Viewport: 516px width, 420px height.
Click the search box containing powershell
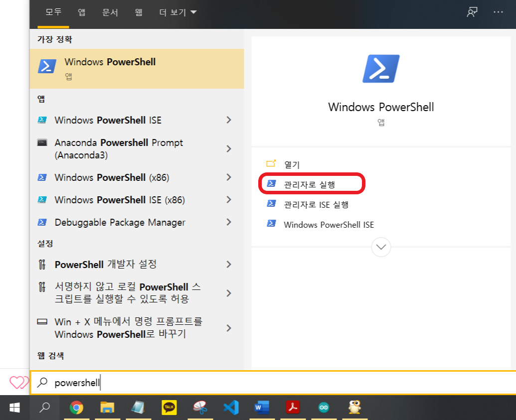point(273,383)
